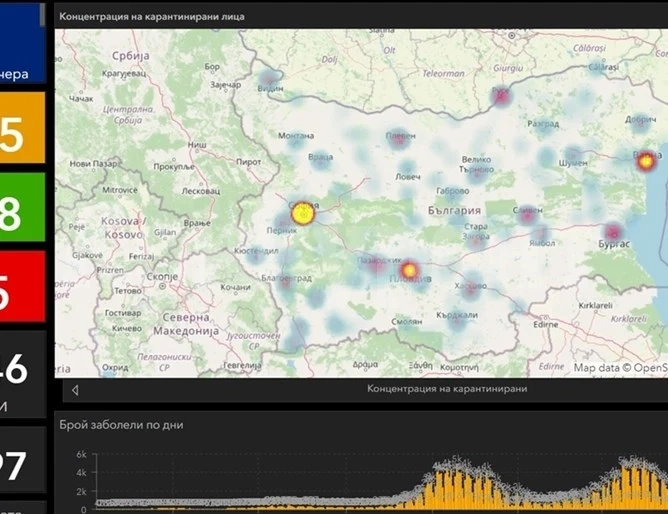The height and width of the screenshot is (514, 668).
Task: Click the България country label on the map
Action: pos(454,210)
